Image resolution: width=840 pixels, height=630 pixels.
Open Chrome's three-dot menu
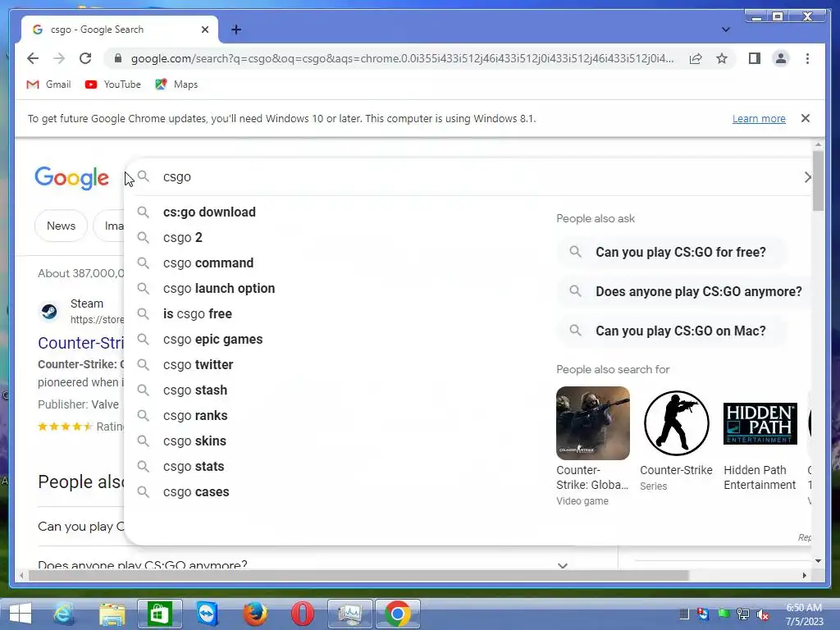coord(807,58)
